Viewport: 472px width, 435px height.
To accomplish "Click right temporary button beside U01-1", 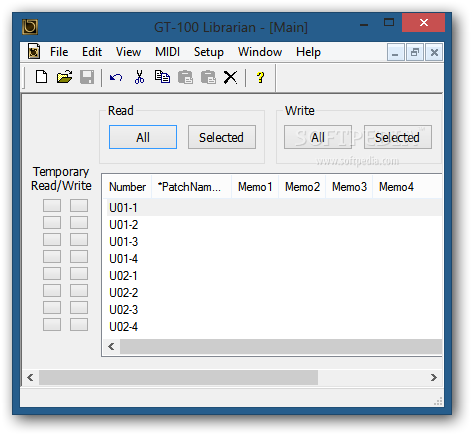I will [x=79, y=206].
